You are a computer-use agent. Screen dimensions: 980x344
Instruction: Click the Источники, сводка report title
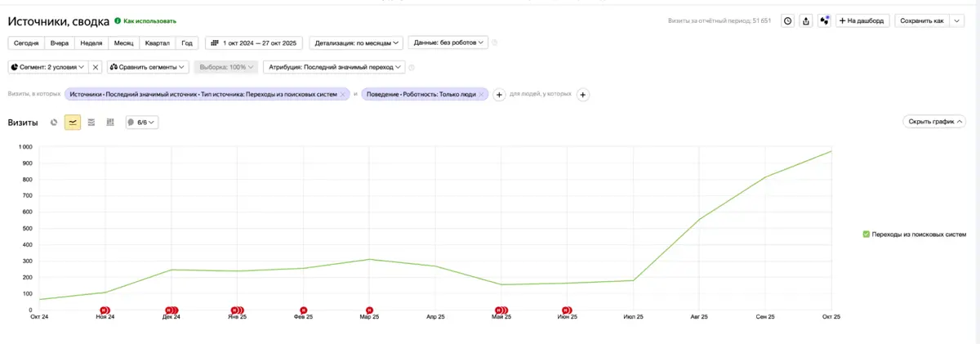[x=59, y=20]
